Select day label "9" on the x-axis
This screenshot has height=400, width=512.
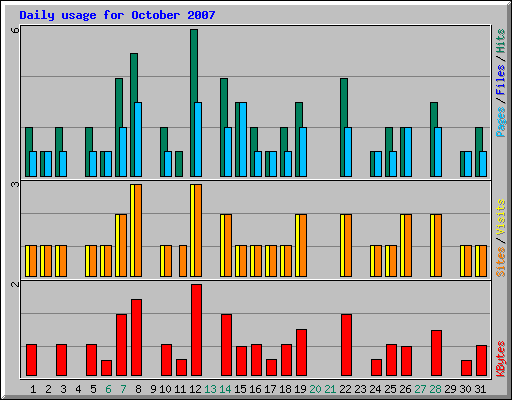[x=153, y=389]
